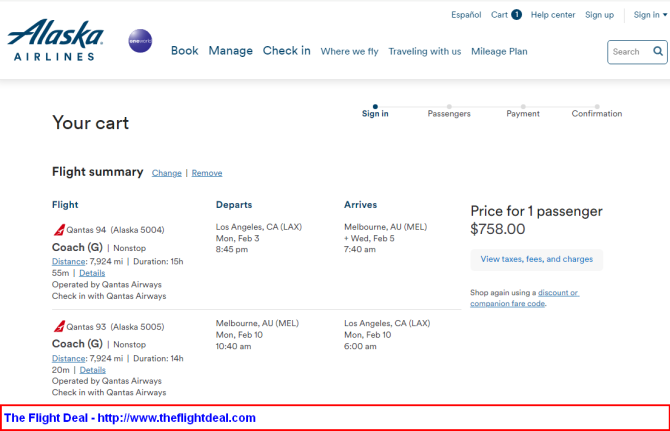Click the 'Your cart' heading
Image resolution: width=670 pixels, height=431 pixels.
tap(90, 123)
